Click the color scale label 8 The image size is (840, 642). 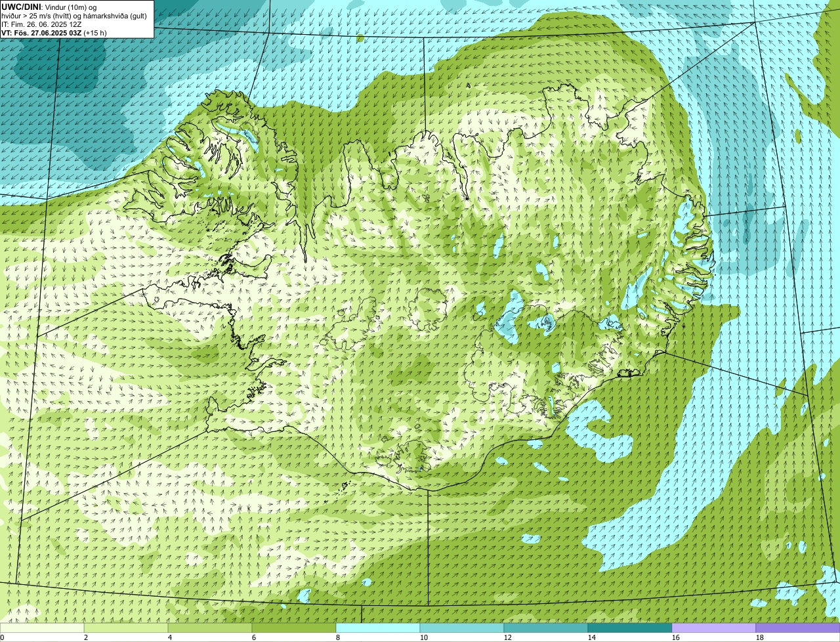coord(338,637)
